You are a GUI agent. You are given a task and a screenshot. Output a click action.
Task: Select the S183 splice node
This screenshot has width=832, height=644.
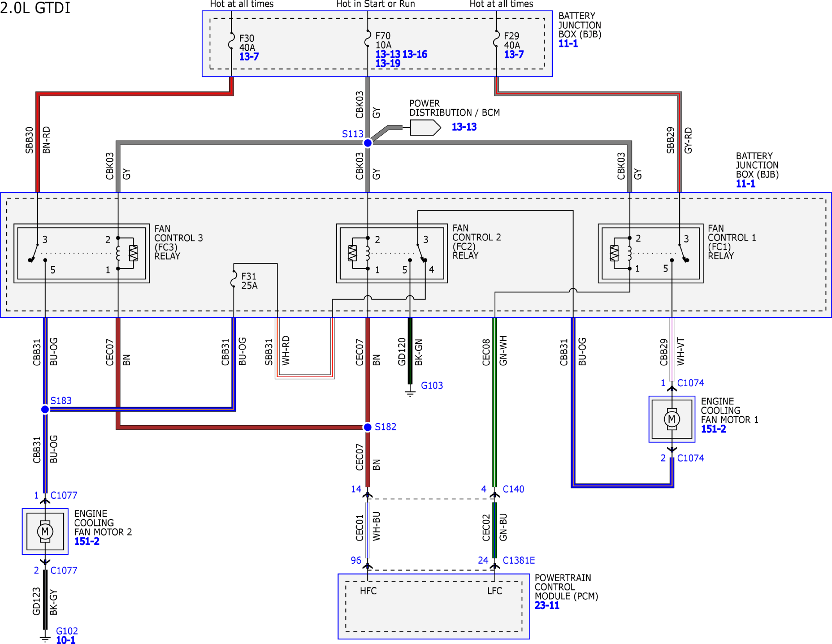click(x=45, y=409)
